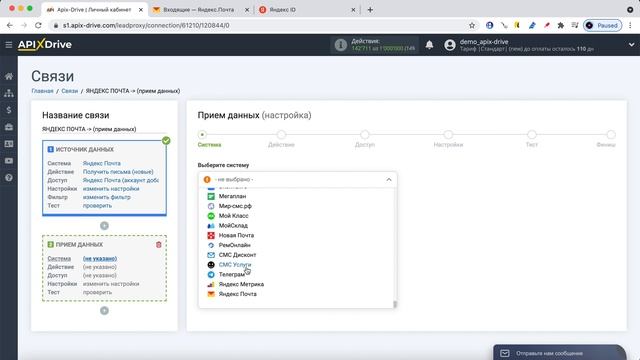This screenshot has width=640, height=360.
Task: Switch to Входящие — Яндекс.Почта browser tab
Action: tap(198, 9)
